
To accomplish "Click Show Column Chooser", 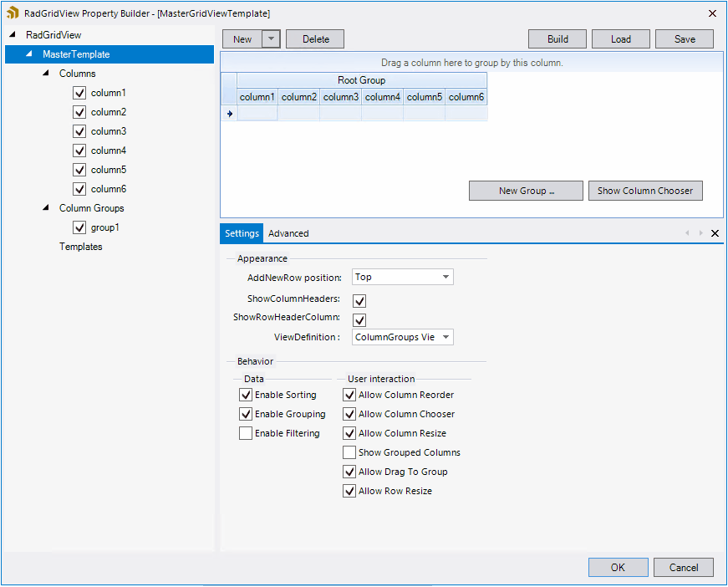I will tap(645, 191).
